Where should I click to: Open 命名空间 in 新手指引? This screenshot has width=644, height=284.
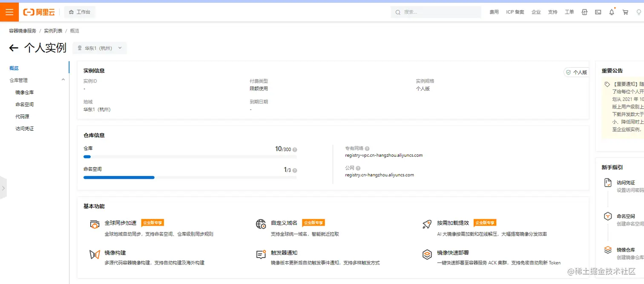[x=626, y=216]
